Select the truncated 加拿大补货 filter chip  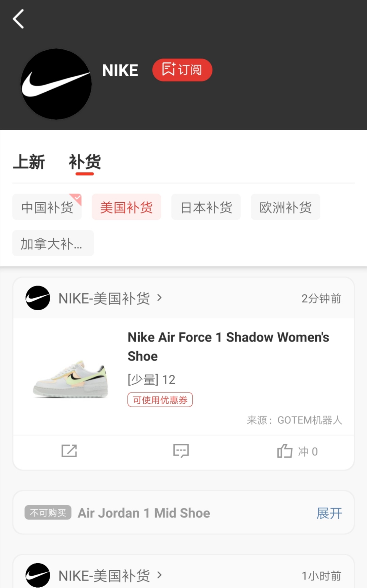pos(53,243)
